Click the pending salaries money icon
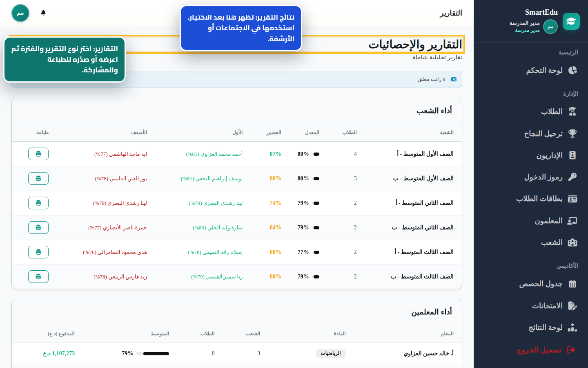This screenshot has height=368, width=588. coord(454,79)
